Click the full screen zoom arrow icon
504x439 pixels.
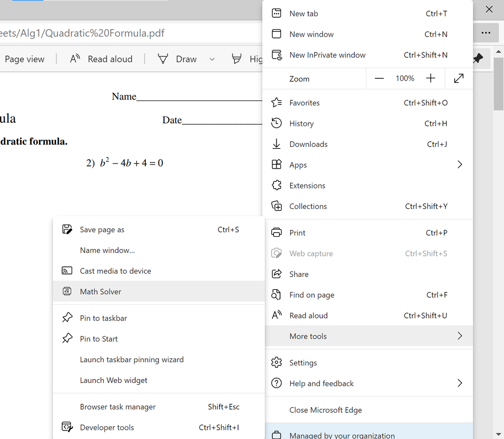tap(459, 78)
